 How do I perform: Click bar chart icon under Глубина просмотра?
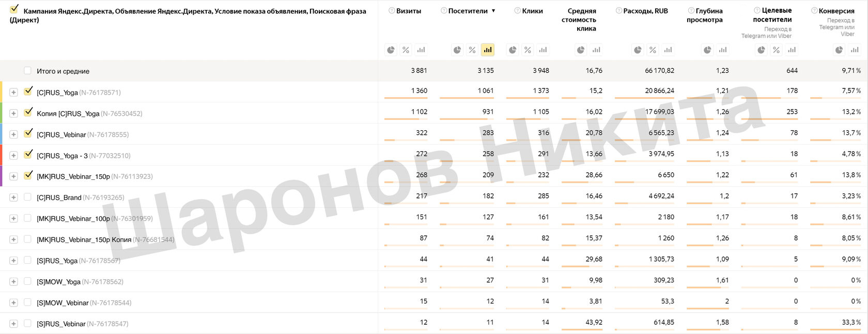tap(722, 50)
